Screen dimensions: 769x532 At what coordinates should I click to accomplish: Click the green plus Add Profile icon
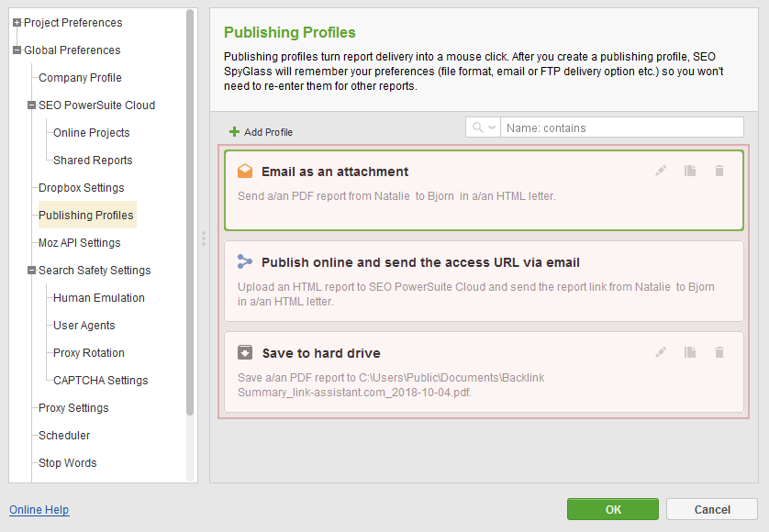(234, 132)
